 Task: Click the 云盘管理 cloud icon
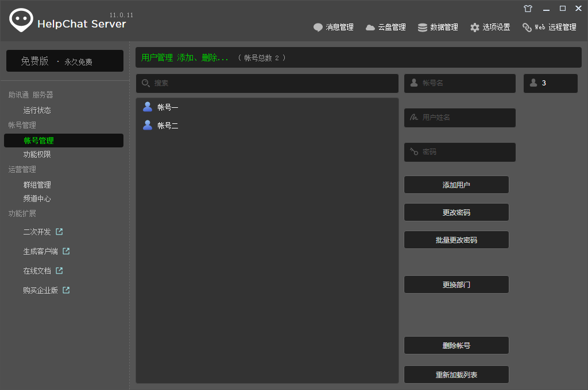371,26
